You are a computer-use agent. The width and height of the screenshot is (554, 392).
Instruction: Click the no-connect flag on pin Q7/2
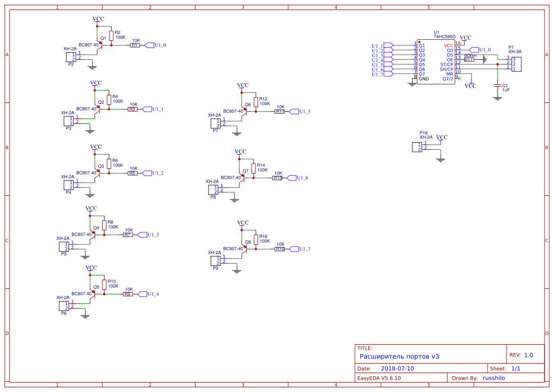[x=460, y=78]
